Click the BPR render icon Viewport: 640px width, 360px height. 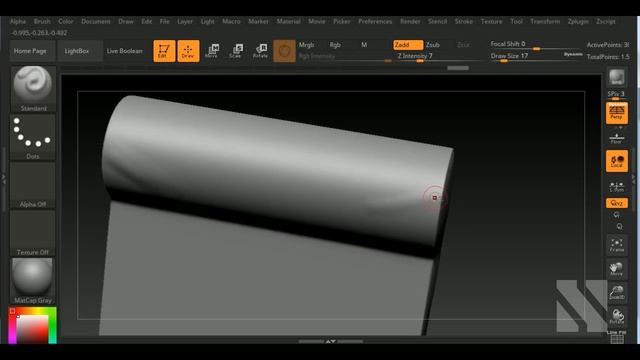(616, 77)
